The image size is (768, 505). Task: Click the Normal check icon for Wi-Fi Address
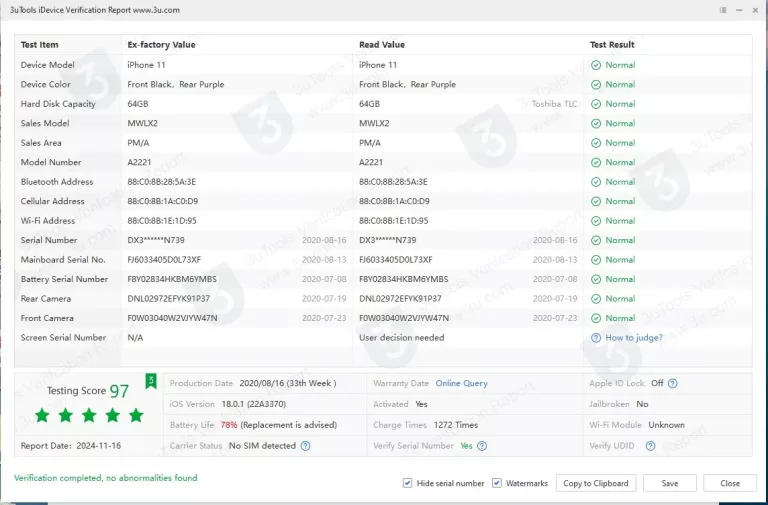(596, 221)
